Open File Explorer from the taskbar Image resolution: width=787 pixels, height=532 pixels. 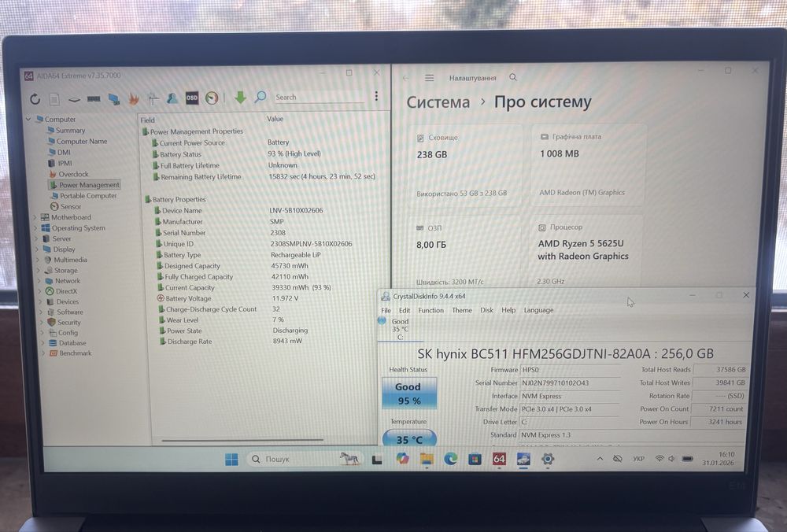pos(427,459)
